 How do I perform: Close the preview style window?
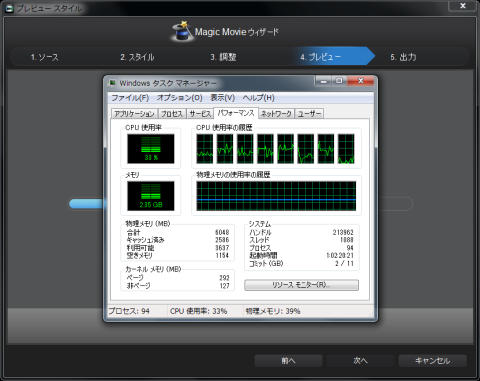tap(463, 6)
